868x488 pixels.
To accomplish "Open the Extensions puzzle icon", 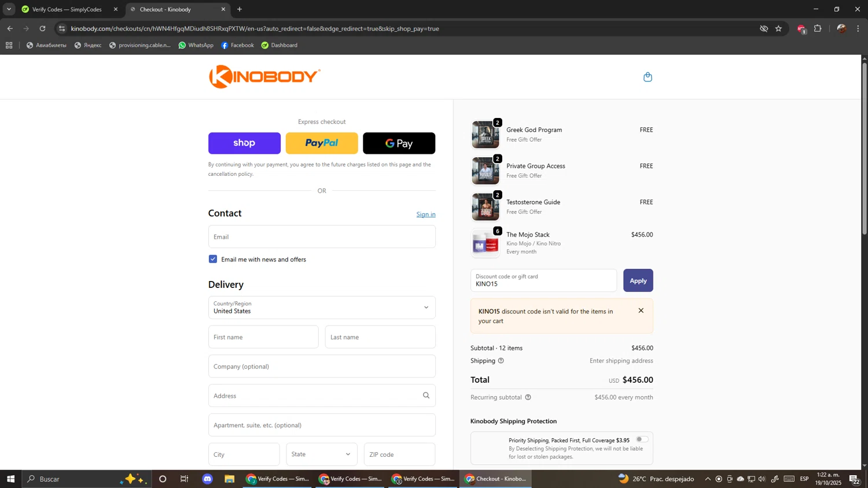I will point(818,28).
